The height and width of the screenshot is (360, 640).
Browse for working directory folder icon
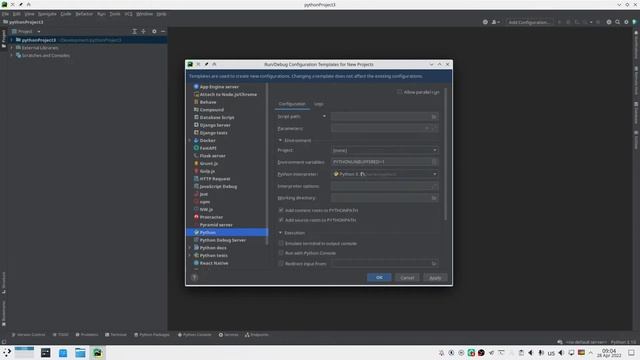pos(434,198)
